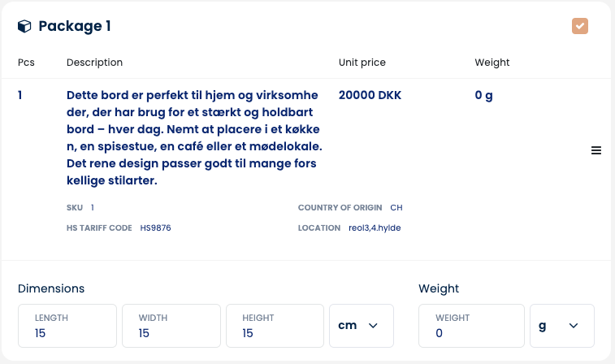
Task: Click the Dimensions section label
Action: (51, 288)
